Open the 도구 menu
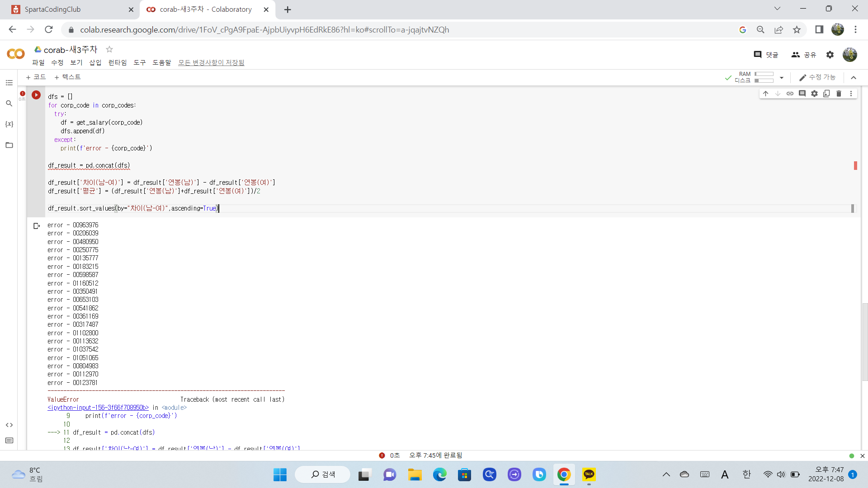Viewport: 868px width, 488px height. coord(140,62)
